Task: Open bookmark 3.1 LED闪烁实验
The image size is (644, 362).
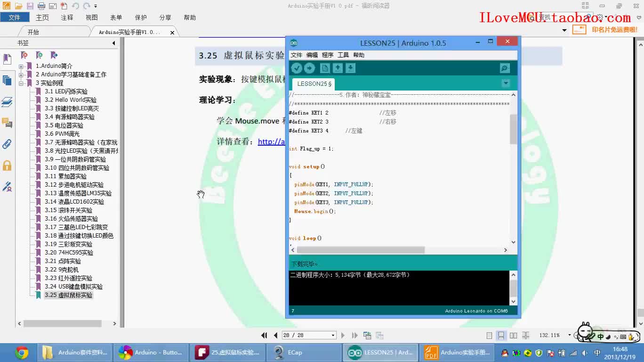Action: [66, 91]
